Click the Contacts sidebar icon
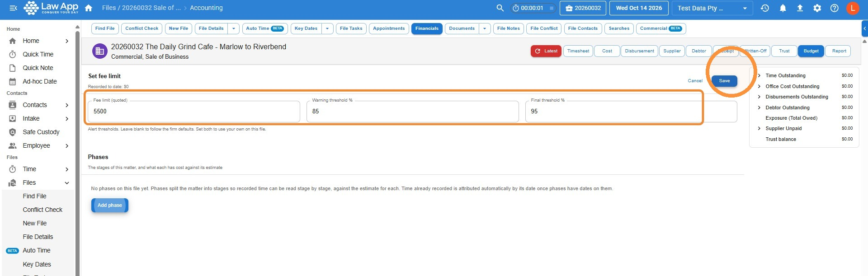Screen dimensions: 868x276 point(13,105)
